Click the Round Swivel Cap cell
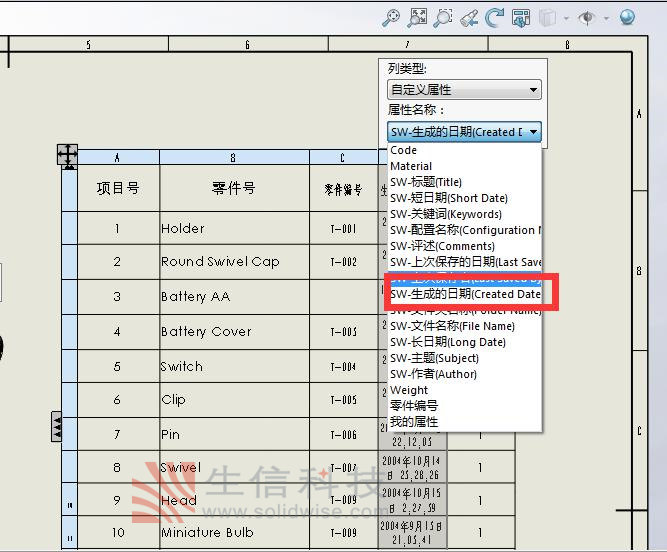The image size is (667, 552). 234,262
